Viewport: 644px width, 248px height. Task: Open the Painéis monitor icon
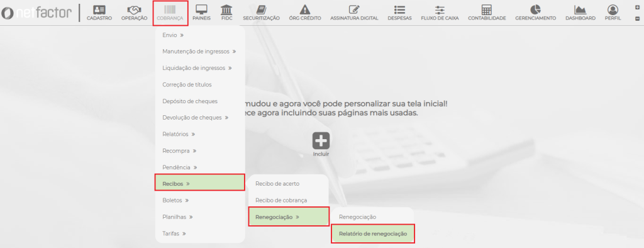[201, 10]
